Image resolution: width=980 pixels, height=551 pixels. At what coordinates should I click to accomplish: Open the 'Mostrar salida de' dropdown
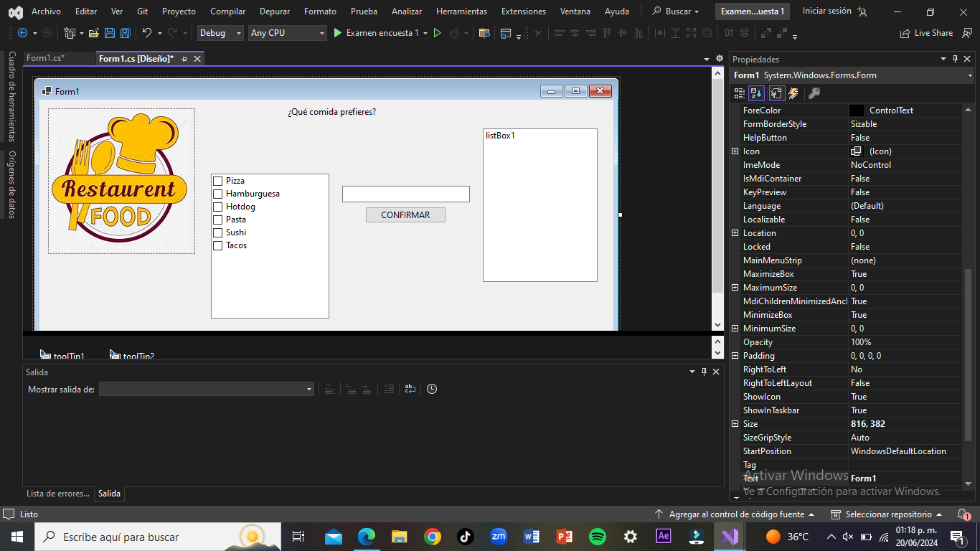coord(207,389)
